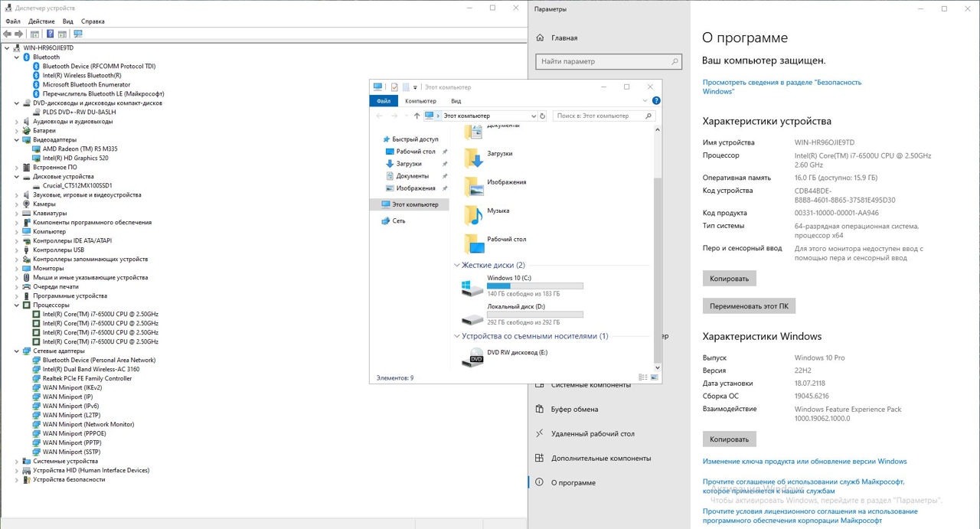Click the blue help icon in Device Manager toolbar

[50, 34]
